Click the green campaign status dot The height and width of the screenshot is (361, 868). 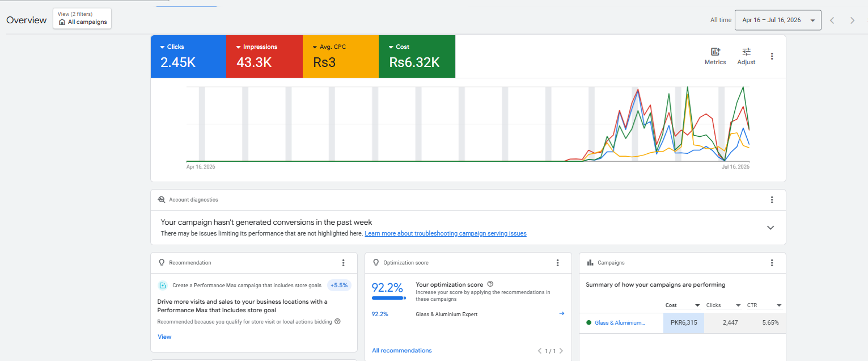(x=588, y=322)
